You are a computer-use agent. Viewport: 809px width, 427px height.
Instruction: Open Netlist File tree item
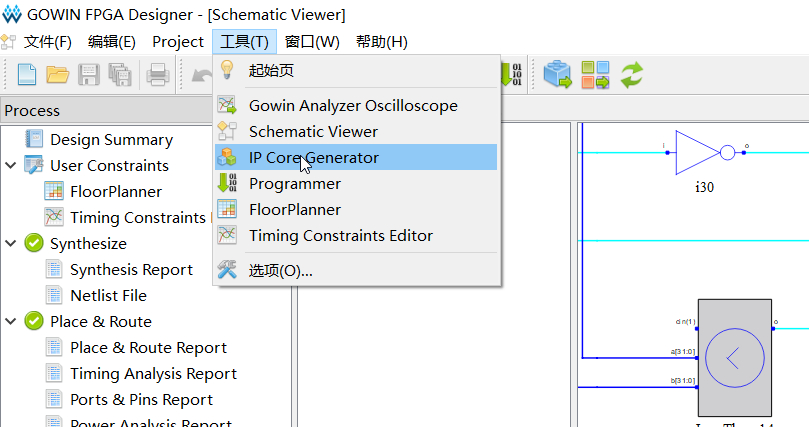108,295
